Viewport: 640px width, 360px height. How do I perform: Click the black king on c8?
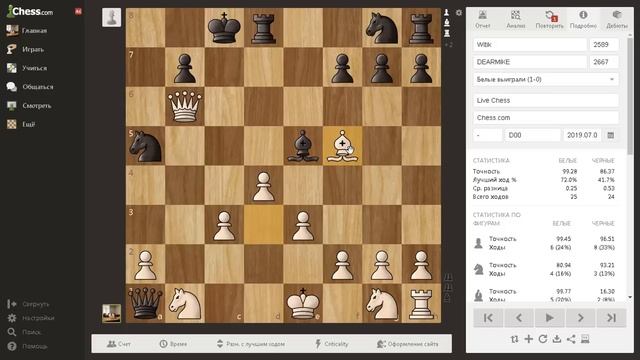pos(224,28)
